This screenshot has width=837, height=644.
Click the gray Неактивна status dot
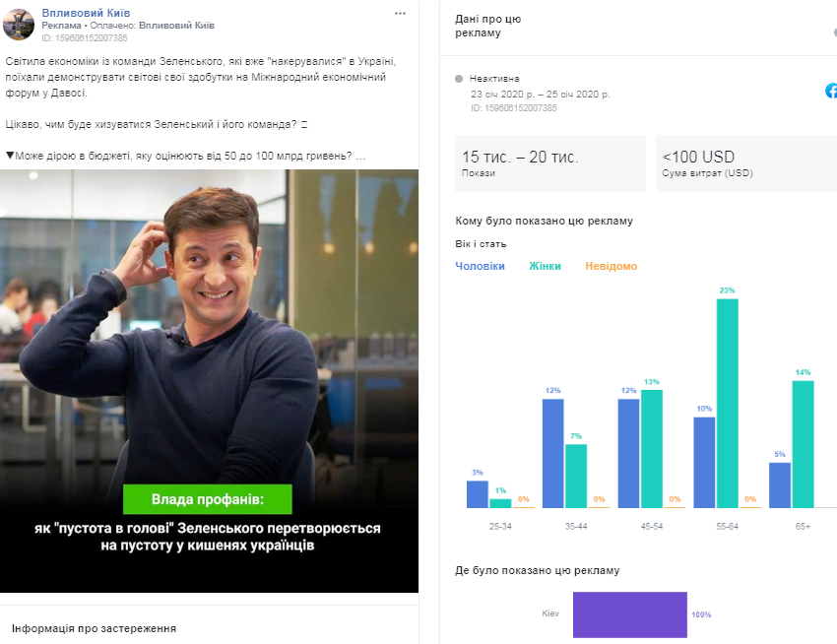(460, 78)
